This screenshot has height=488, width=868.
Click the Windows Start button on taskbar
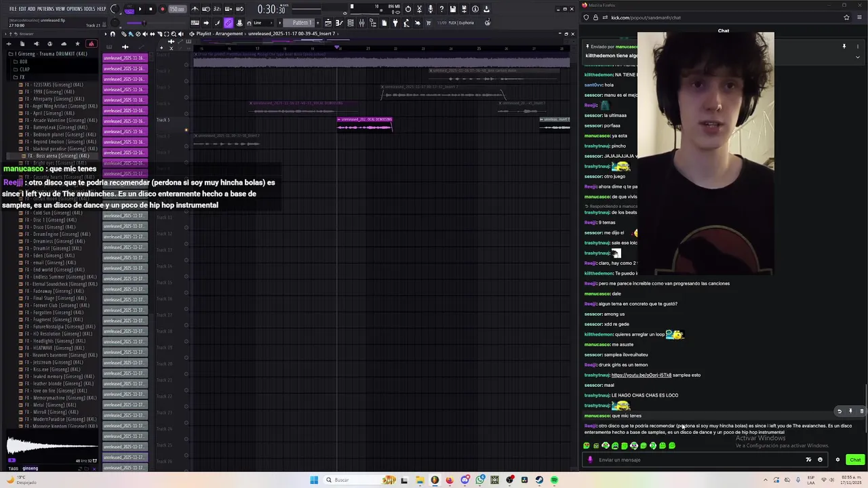coord(314,480)
